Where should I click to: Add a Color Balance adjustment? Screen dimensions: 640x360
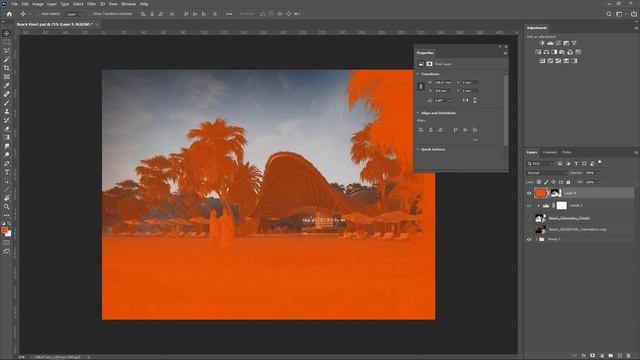[546, 52]
